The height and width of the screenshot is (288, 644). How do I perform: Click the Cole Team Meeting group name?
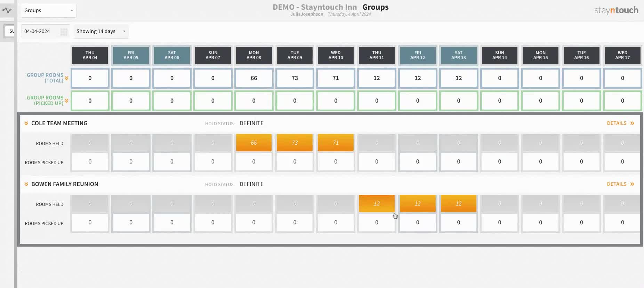tap(59, 123)
